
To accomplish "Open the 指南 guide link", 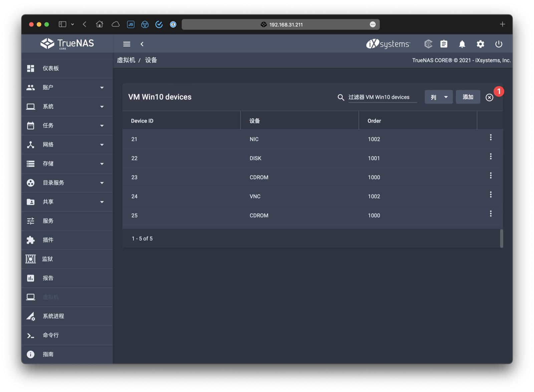I will [48, 354].
